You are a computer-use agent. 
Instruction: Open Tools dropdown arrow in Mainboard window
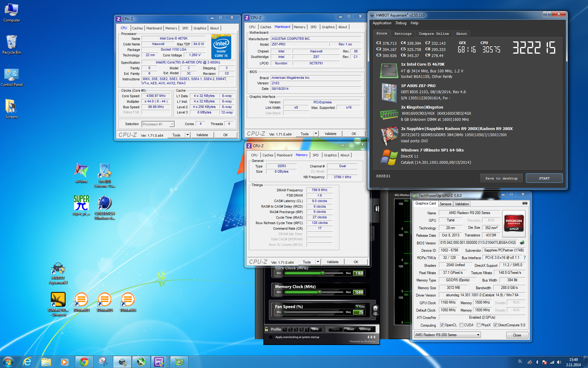pos(316,134)
